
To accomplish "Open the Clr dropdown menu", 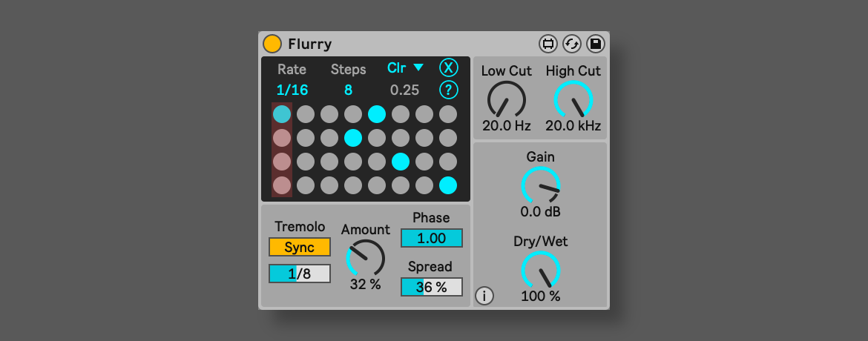I will [x=406, y=68].
